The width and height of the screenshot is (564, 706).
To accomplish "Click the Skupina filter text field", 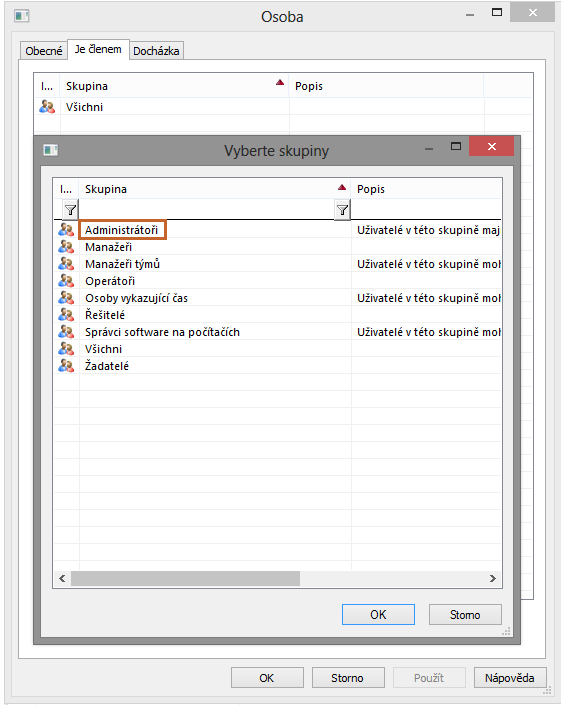I will coord(207,210).
